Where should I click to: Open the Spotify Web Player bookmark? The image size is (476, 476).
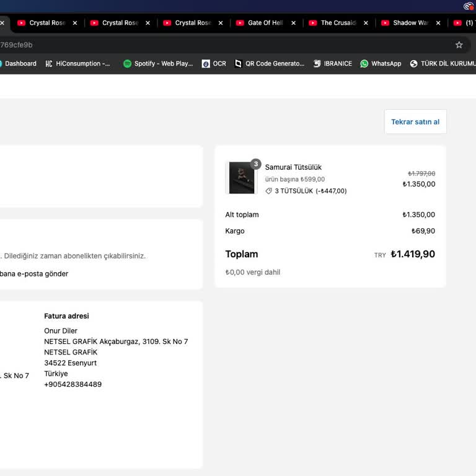click(x=158, y=63)
